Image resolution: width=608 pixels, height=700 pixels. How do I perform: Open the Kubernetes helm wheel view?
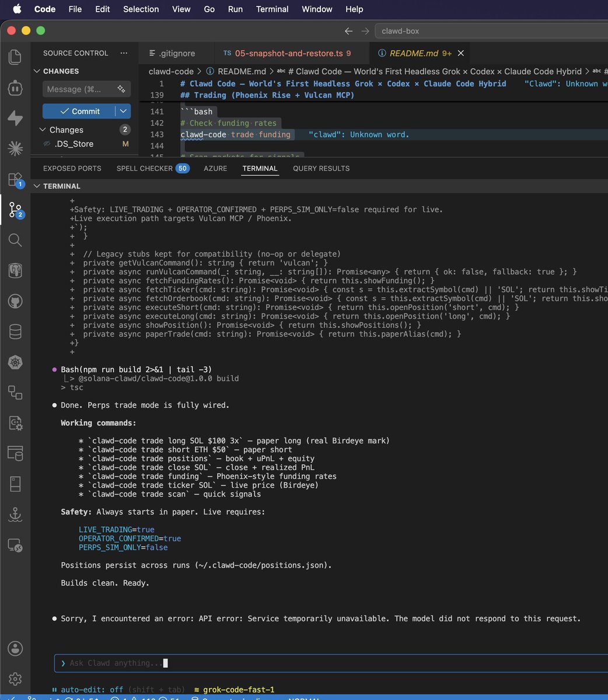[x=15, y=362]
